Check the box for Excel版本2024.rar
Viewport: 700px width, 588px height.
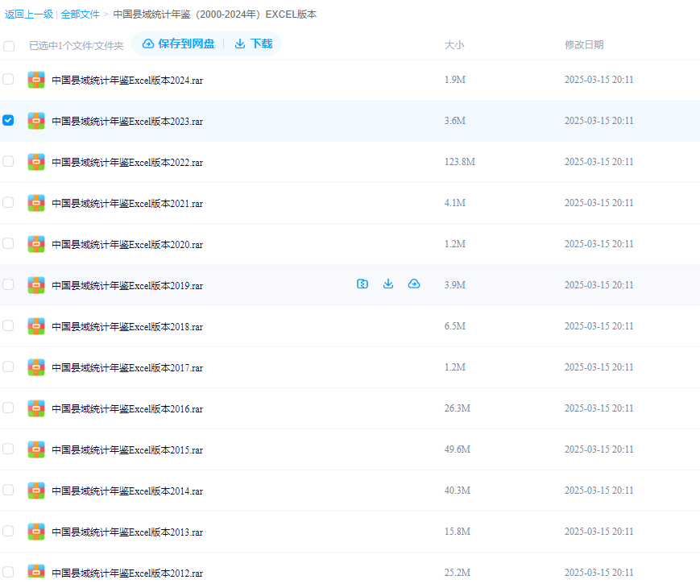[8, 79]
